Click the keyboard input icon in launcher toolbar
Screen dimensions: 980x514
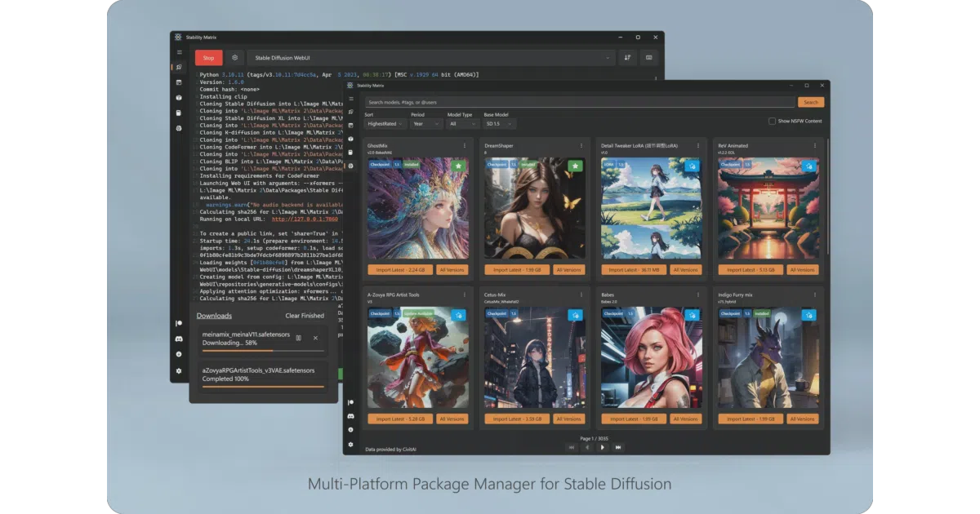tap(649, 58)
